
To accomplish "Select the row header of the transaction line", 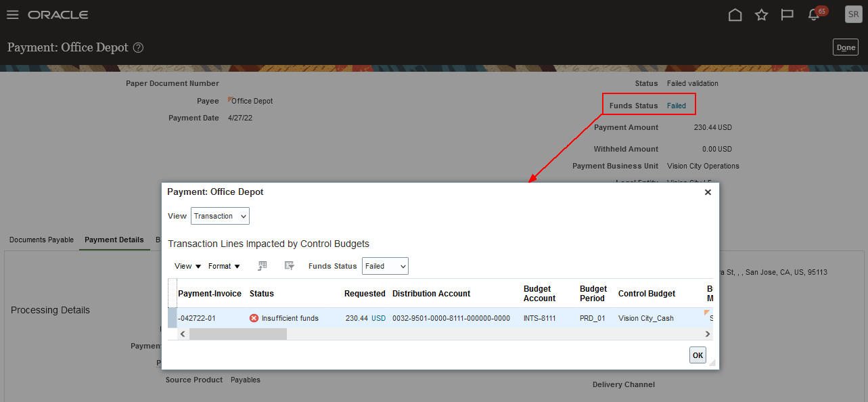I will 172,318.
